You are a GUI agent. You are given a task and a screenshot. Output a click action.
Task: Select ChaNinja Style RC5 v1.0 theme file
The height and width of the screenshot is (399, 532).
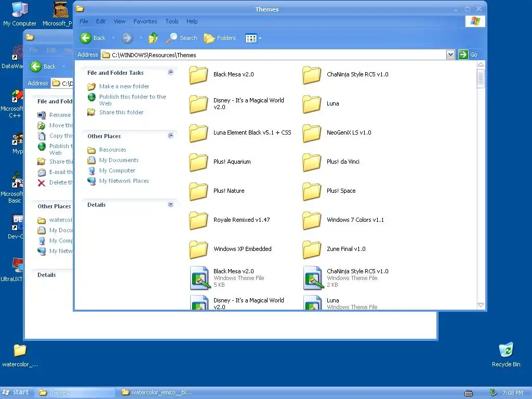pos(345,278)
